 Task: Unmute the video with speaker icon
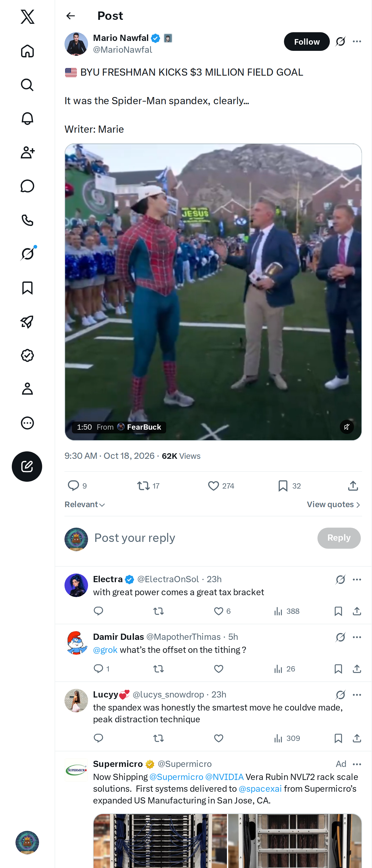347,427
